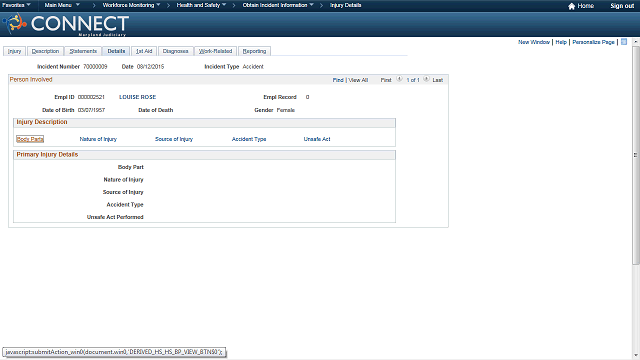Open the Favorites dropdown menu
This screenshot has width=640, height=360.
coord(16,5)
